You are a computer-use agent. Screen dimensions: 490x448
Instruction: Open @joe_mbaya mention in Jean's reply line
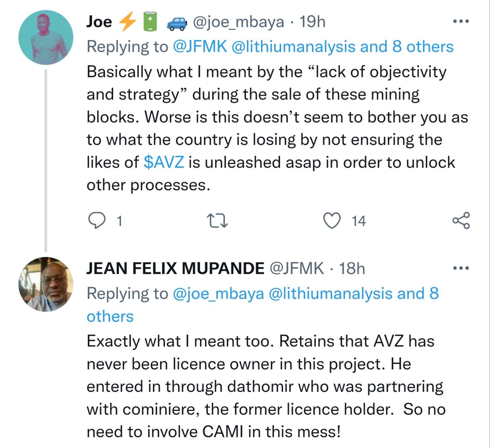[218, 293]
